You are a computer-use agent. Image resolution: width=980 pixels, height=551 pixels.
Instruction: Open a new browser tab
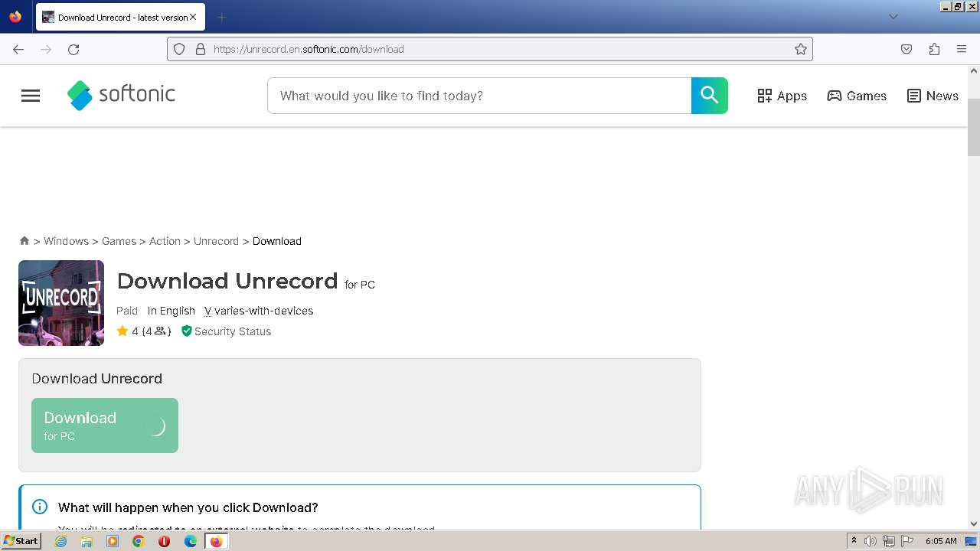coord(221,17)
